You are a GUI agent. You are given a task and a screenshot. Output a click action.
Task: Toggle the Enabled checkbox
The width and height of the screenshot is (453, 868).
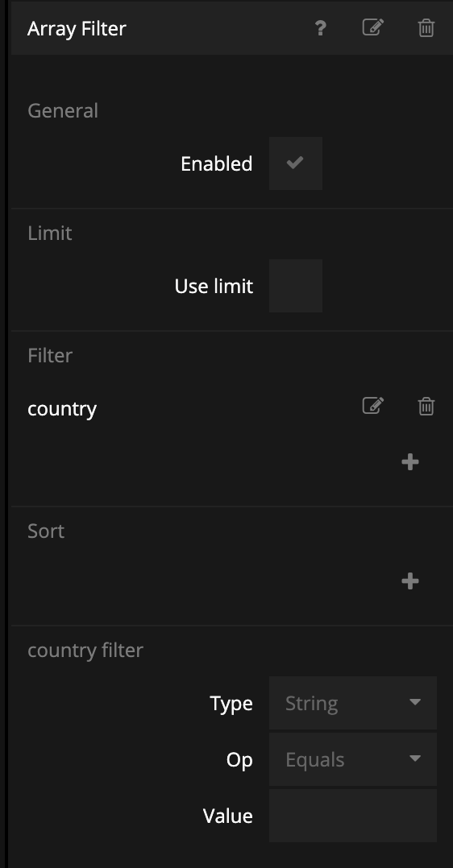296,163
